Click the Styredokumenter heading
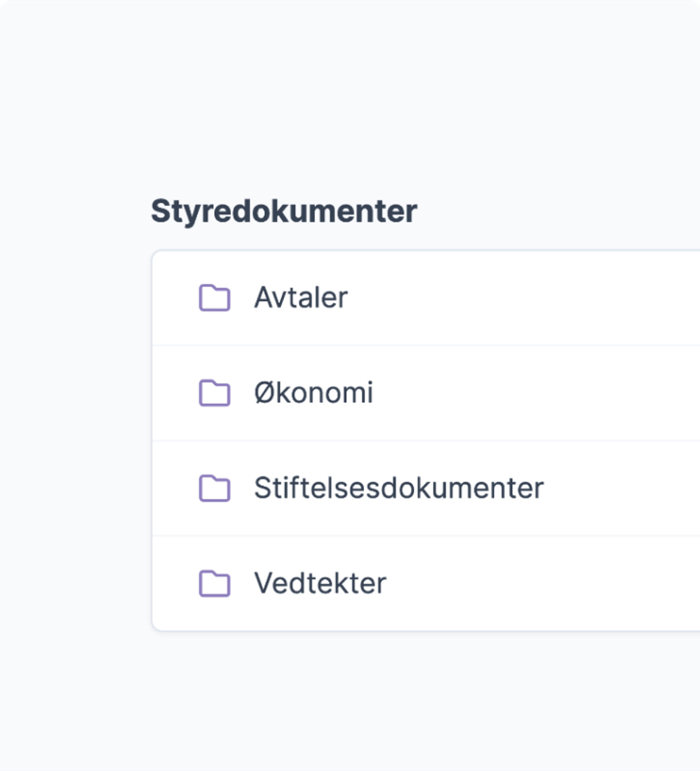This screenshot has width=700, height=771. 285,211
